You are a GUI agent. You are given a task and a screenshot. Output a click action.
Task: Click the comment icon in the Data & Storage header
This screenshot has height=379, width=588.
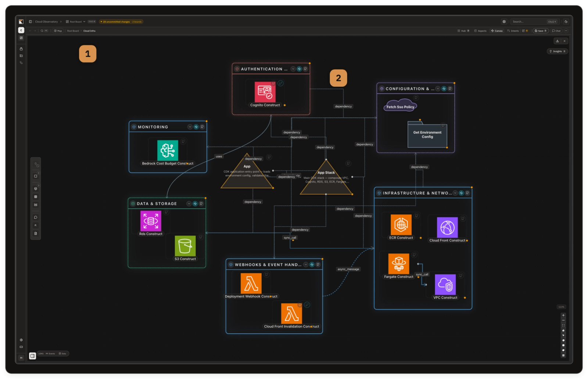point(201,203)
